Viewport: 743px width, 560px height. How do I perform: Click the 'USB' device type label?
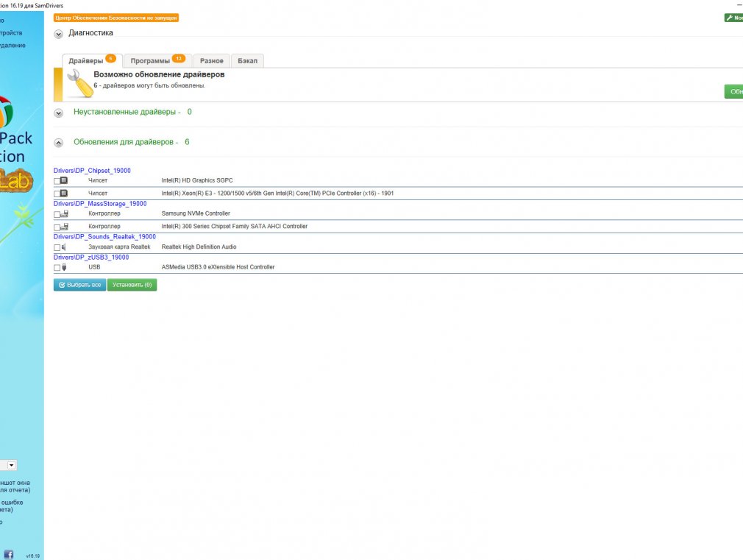coord(94,267)
